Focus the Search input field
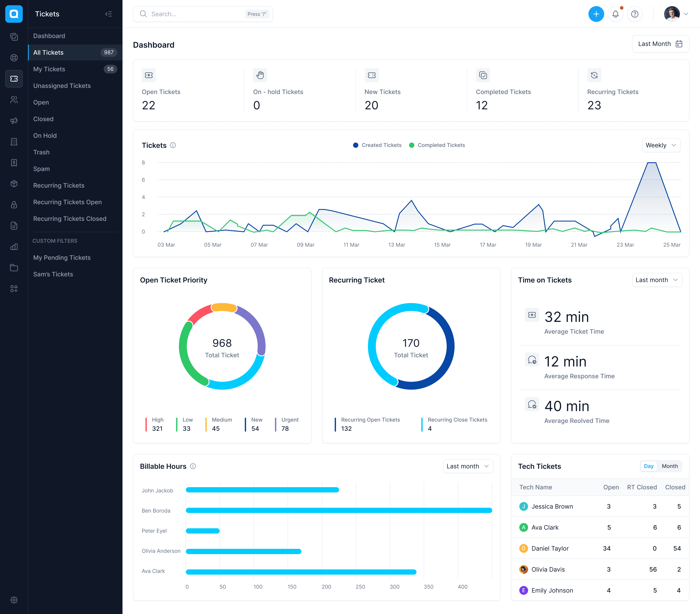 [x=203, y=14]
